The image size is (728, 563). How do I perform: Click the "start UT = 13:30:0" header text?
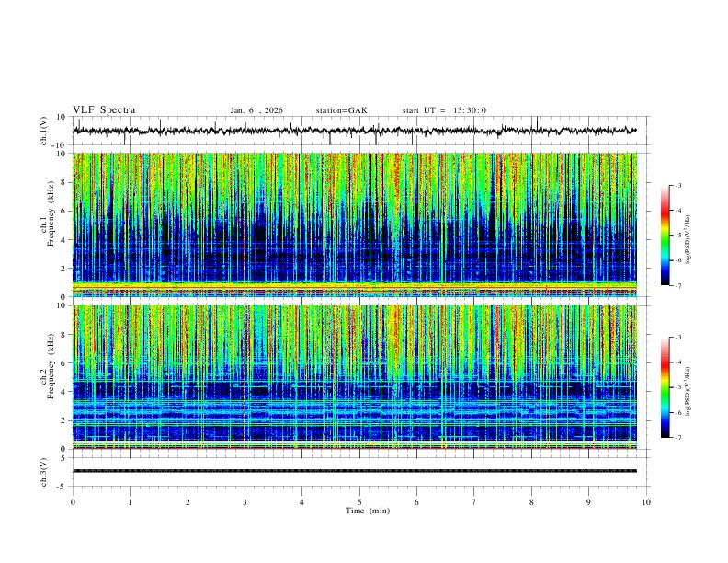pos(444,110)
